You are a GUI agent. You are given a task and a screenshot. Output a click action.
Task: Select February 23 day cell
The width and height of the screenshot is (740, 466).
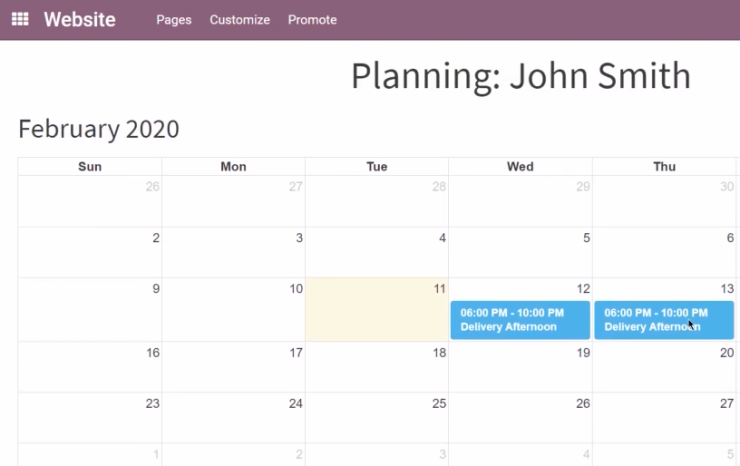[90, 418]
